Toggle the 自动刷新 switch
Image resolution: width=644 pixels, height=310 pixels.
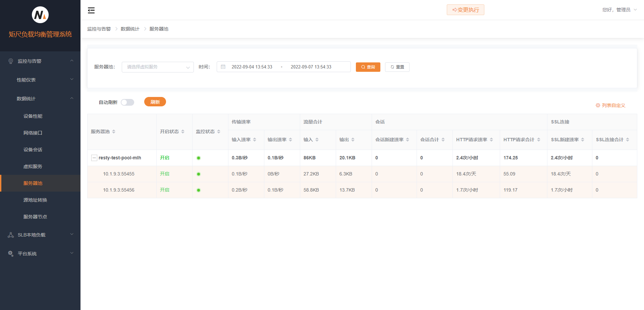pos(127,102)
